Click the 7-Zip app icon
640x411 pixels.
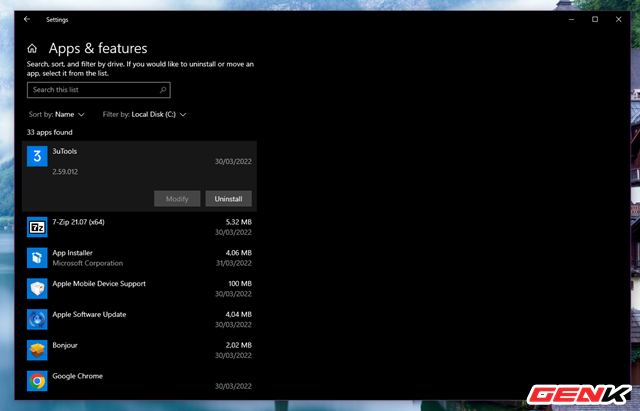click(37, 227)
